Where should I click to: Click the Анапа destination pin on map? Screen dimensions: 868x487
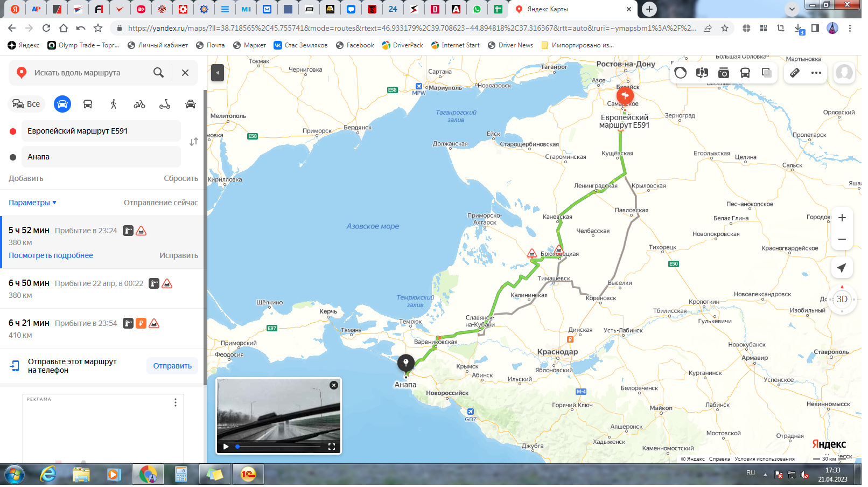click(x=406, y=364)
